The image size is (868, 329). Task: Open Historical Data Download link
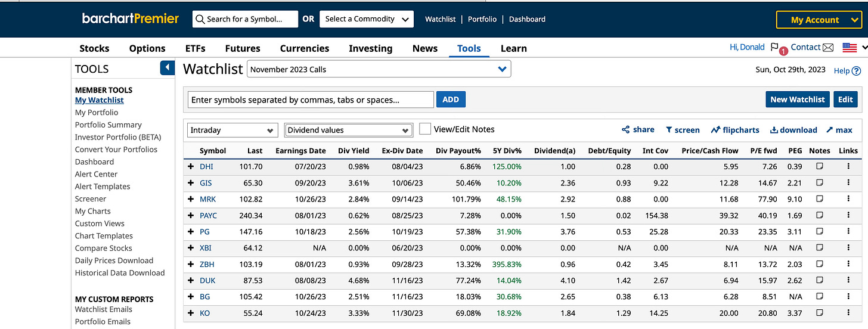tap(120, 273)
